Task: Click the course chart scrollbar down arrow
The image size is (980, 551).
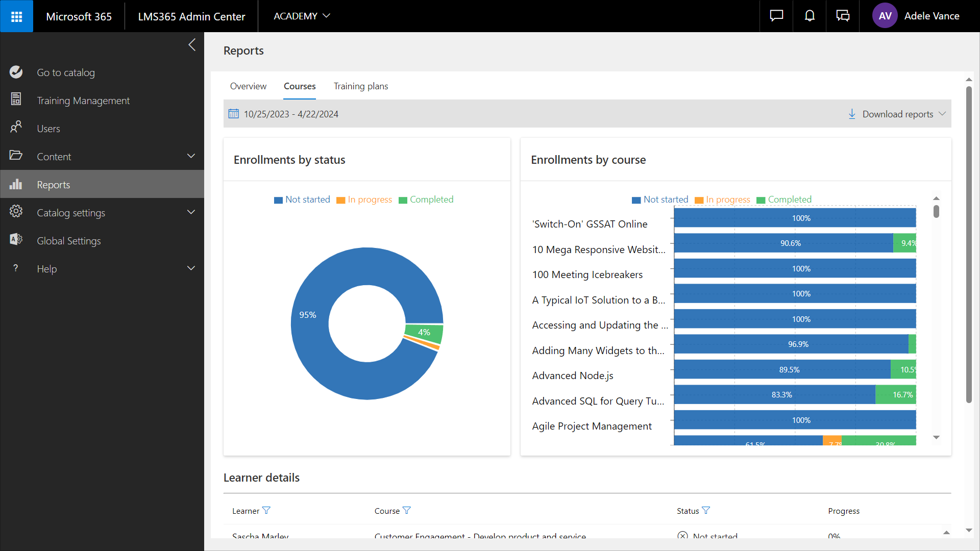Action: (x=936, y=437)
